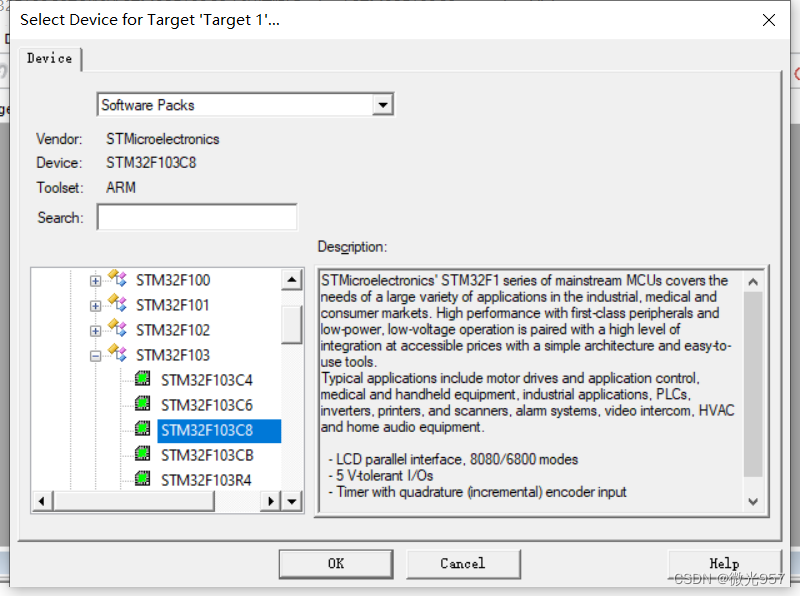Click description box scroll down arrow
This screenshot has width=800, height=596.
(753, 502)
